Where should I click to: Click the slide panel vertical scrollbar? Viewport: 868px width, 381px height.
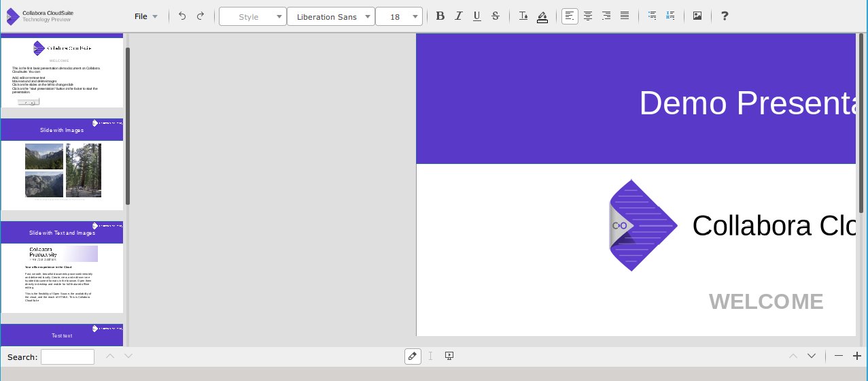pyautogui.click(x=128, y=126)
